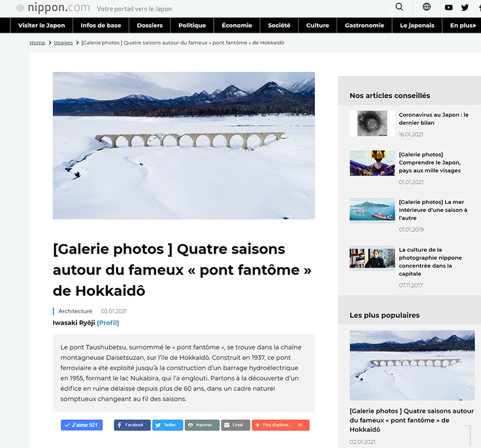Open the Gastronomie menu item
This screenshot has width=481, height=448.
(365, 26)
